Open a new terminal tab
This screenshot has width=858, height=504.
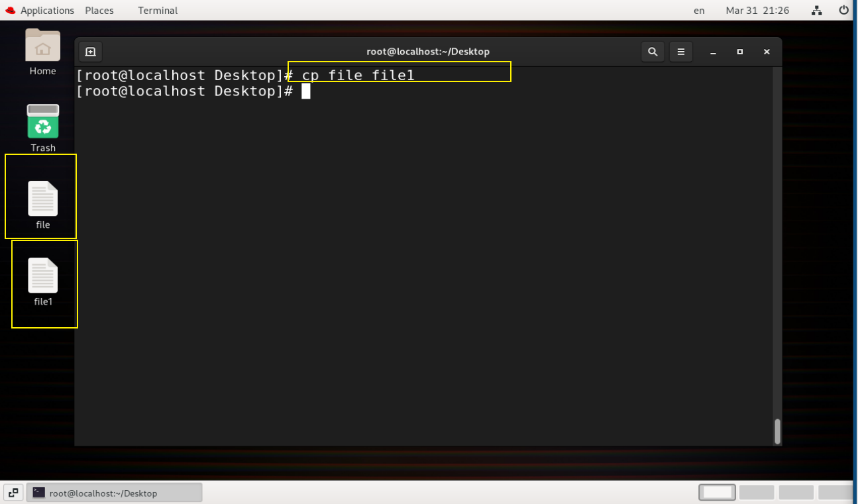91,52
